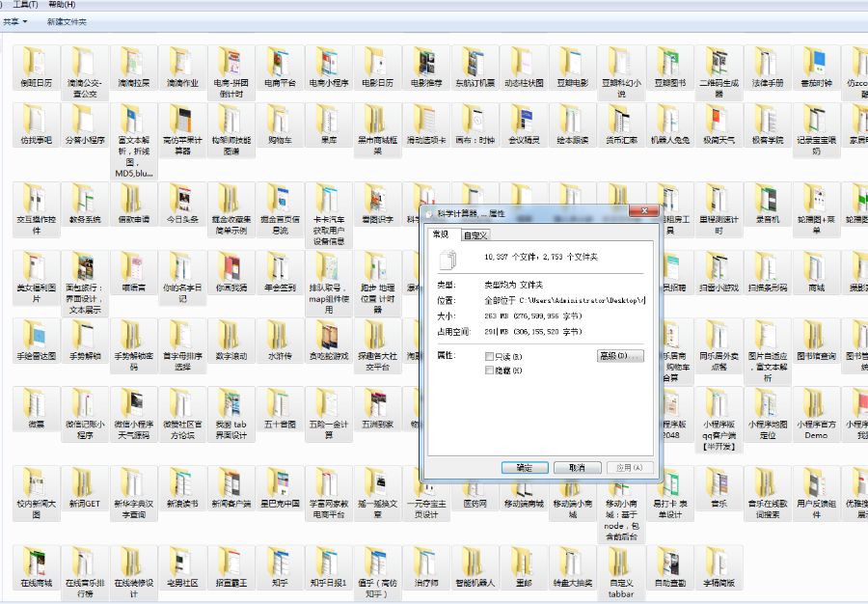This screenshot has height=604, width=868.
Task: Select the 知乎 folder icon
Action: 280,562
